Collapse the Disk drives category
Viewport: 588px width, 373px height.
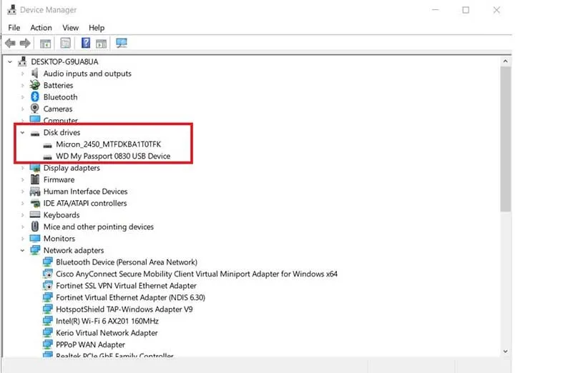click(x=22, y=132)
